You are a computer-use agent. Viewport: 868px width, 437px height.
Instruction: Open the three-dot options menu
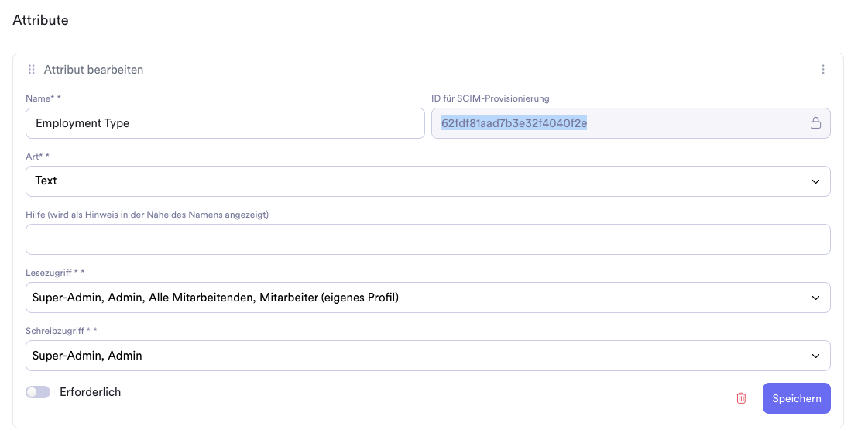[822, 69]
